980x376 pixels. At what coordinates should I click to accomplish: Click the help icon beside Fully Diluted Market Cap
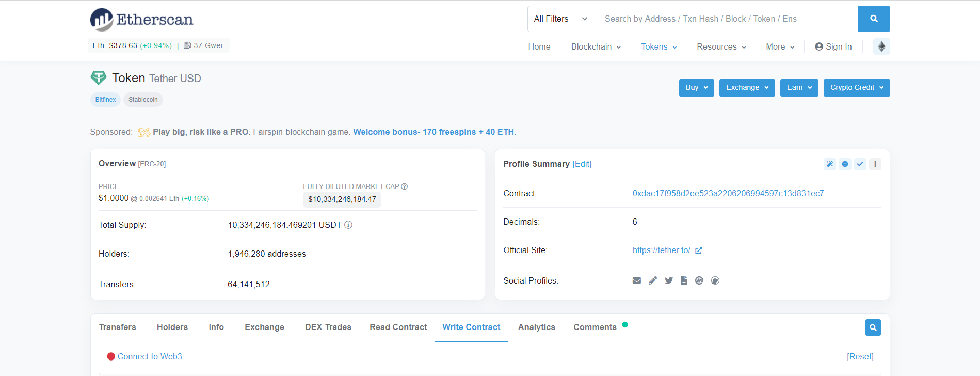tap(405, 186)
